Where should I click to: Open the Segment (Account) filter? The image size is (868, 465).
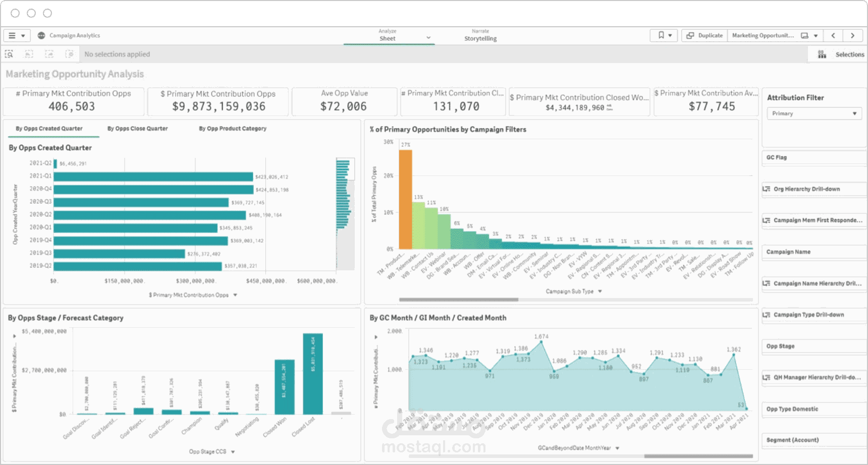click(813, 440)
